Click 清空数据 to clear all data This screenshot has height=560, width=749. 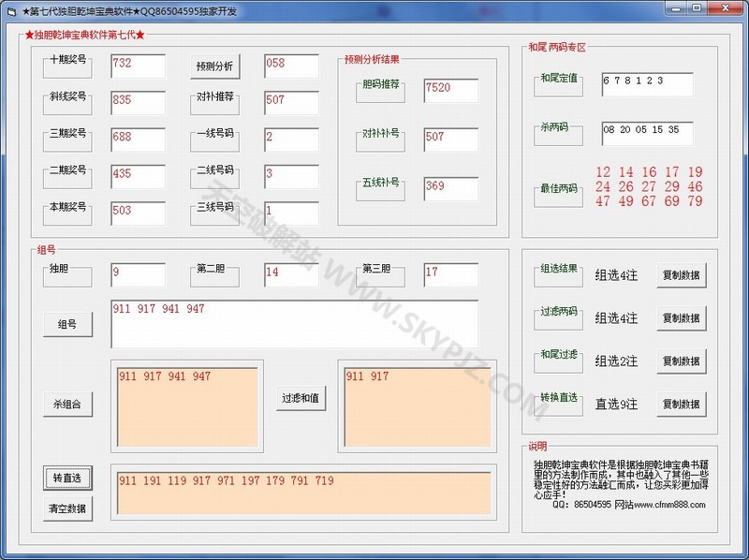(66, 509)
